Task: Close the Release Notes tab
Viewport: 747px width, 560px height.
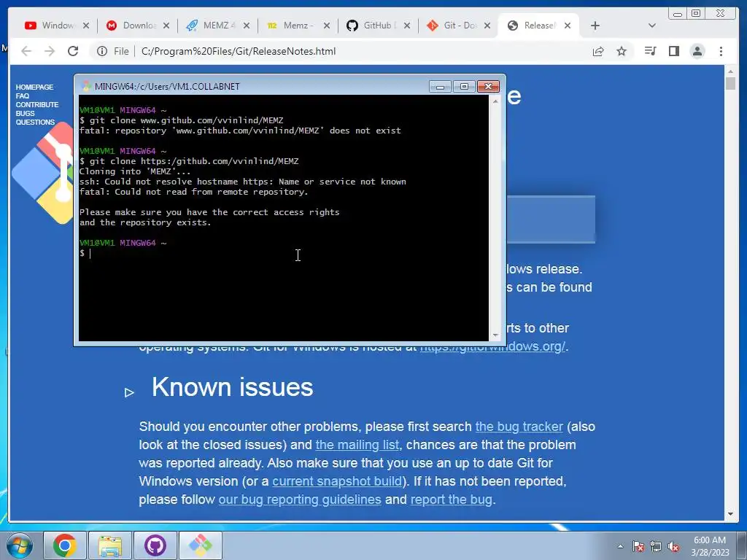Action: point(568,26)
